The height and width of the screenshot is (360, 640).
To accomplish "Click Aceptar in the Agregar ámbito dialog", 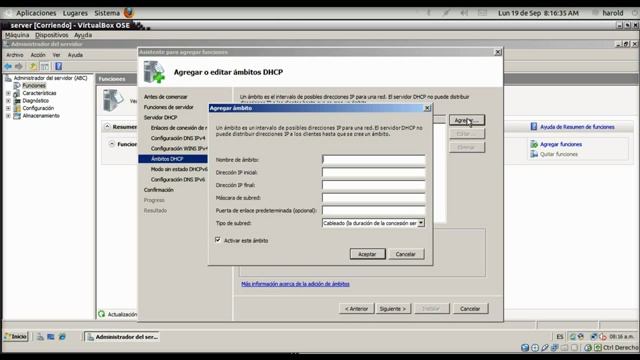I will tap(367, 254).
